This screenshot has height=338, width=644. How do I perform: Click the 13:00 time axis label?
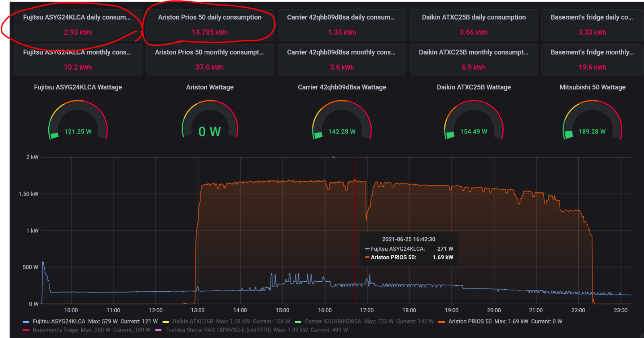[x=198, y=310]
